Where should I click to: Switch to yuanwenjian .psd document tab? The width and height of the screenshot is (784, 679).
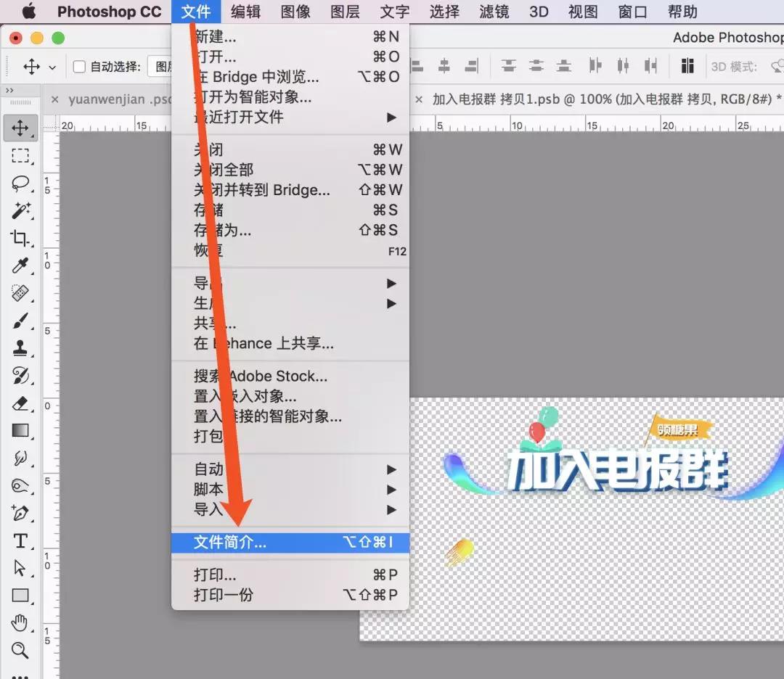point(120,99)
